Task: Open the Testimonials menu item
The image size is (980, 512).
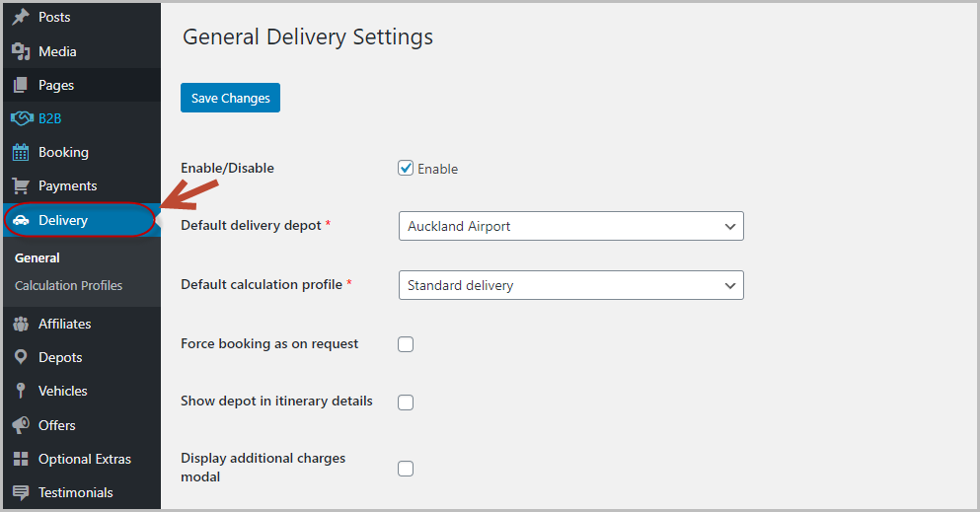Action: (x=82, y=492)
